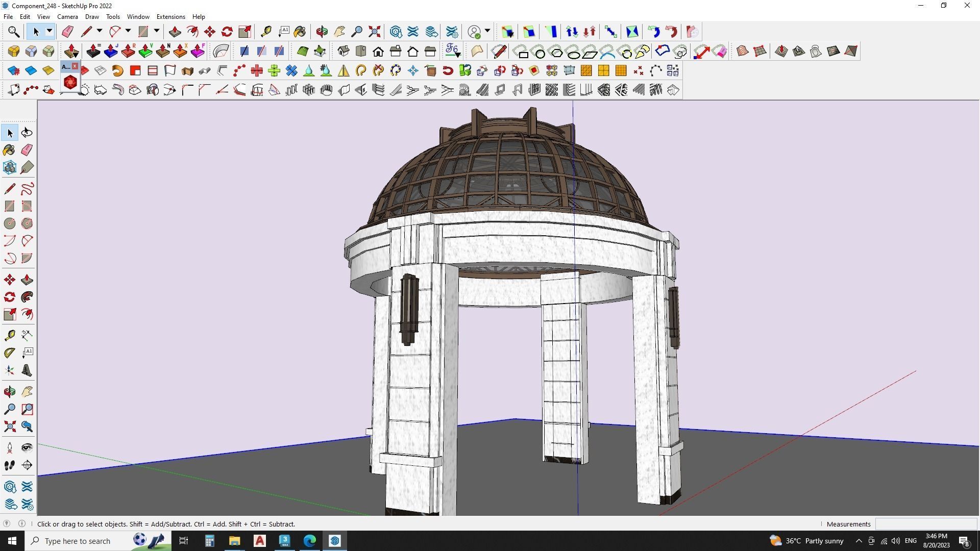Show hidden system tray icons chevron
Image resolution: width=980 pixels, height=551 pixels.
859,541
